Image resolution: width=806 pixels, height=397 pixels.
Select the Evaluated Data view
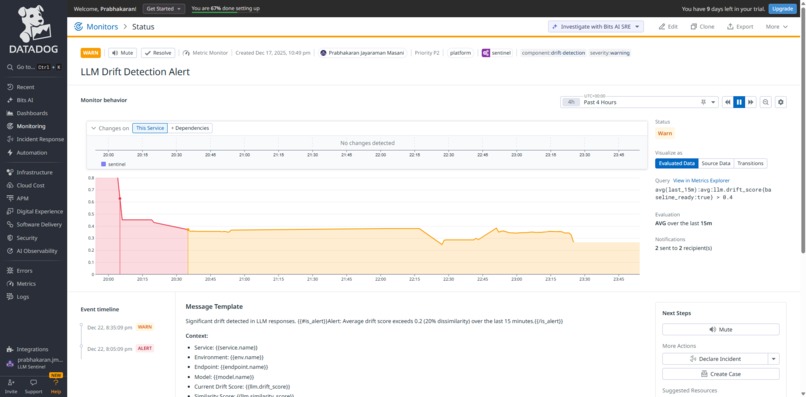click(x=676, y=164)
